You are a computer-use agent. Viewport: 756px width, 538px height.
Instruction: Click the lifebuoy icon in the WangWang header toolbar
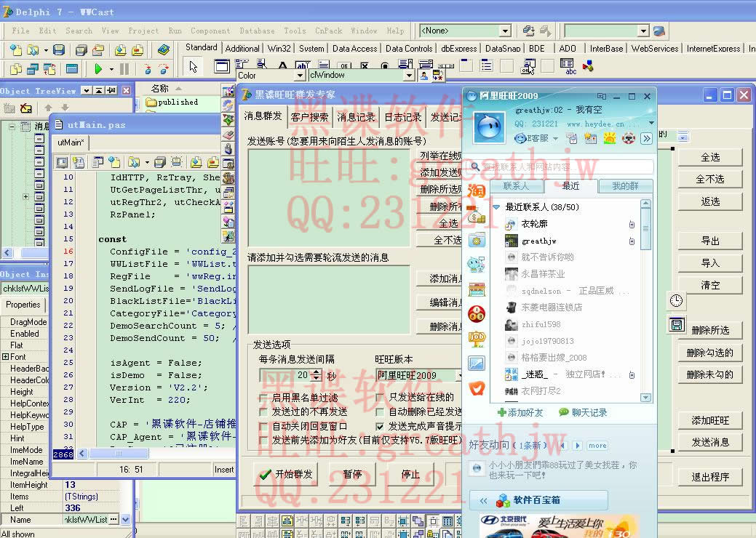(x=628, y=139)
